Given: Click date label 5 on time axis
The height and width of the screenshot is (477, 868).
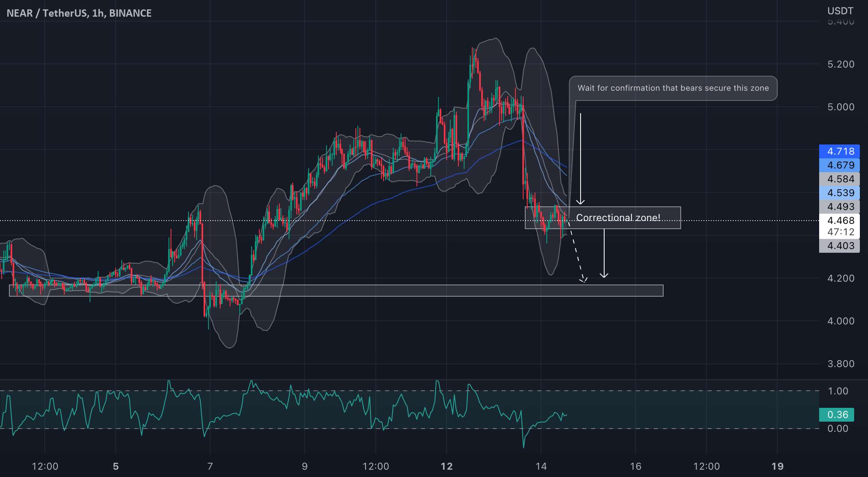Looking at the screenshot, I should [x=116, y=466].
